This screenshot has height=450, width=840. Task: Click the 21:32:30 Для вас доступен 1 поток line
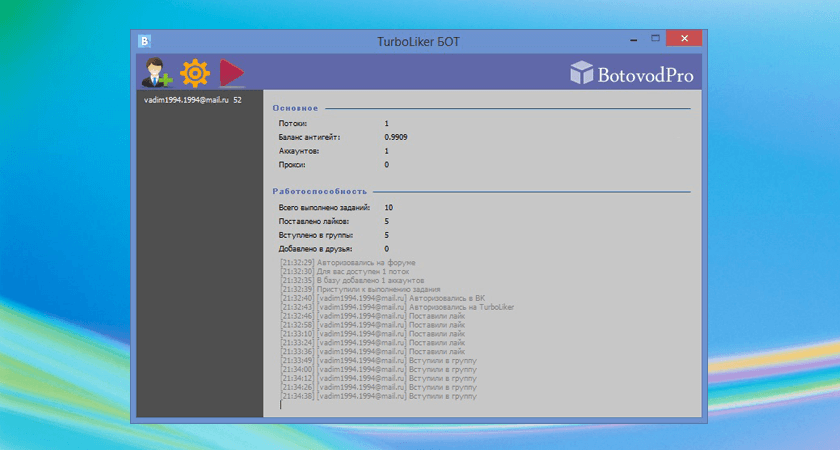(x=344, y=272)
